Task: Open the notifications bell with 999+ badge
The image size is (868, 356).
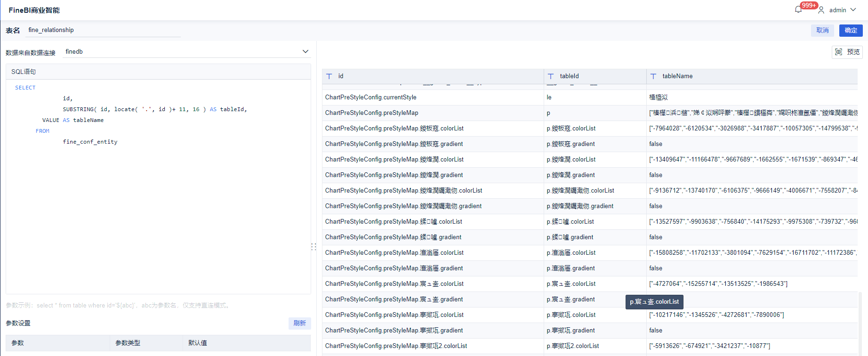Action: (798, 9)
